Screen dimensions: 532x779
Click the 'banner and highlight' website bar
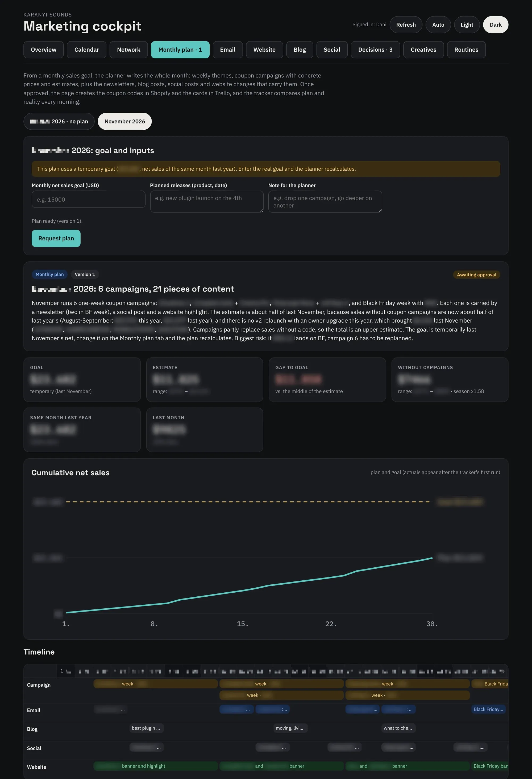(156, 766)
